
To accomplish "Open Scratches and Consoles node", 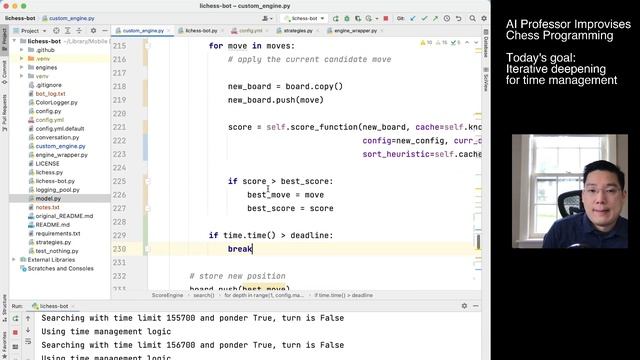I will 60,268.
